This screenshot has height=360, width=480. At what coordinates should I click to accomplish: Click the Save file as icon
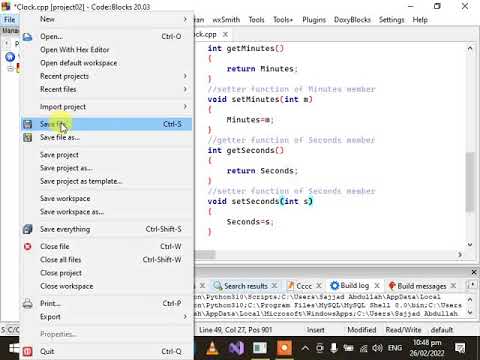coord(27,137)
